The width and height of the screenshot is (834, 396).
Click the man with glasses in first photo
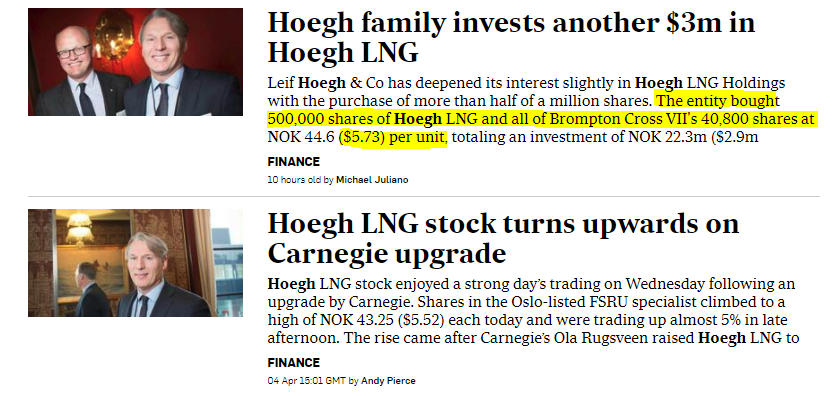(x=80, y=72)
